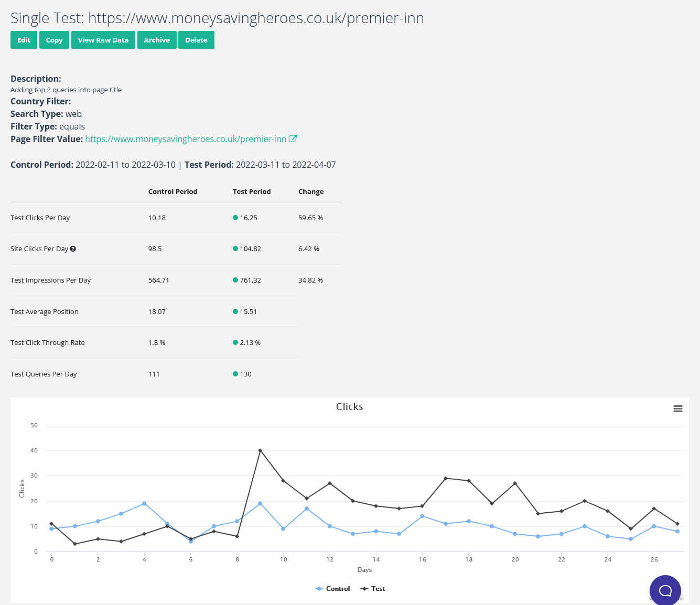This screenshot has width=700, height=605.
Task: Click the Test Average Position label
Action: (45, 311)
